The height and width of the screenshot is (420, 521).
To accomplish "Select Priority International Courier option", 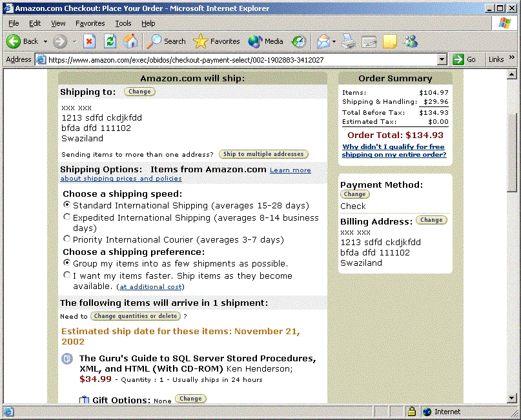I will click(x=67, y=239).
